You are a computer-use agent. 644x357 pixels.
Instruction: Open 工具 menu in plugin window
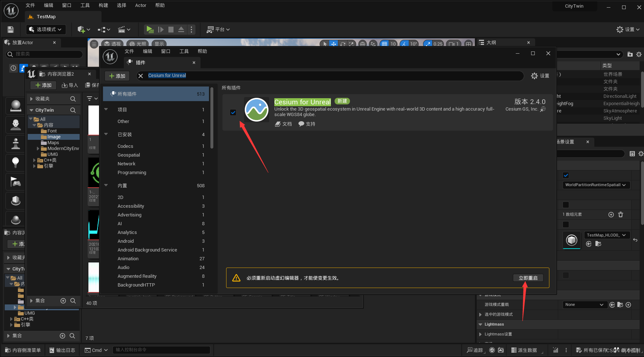pyautogui.click(x=184, y=51)
